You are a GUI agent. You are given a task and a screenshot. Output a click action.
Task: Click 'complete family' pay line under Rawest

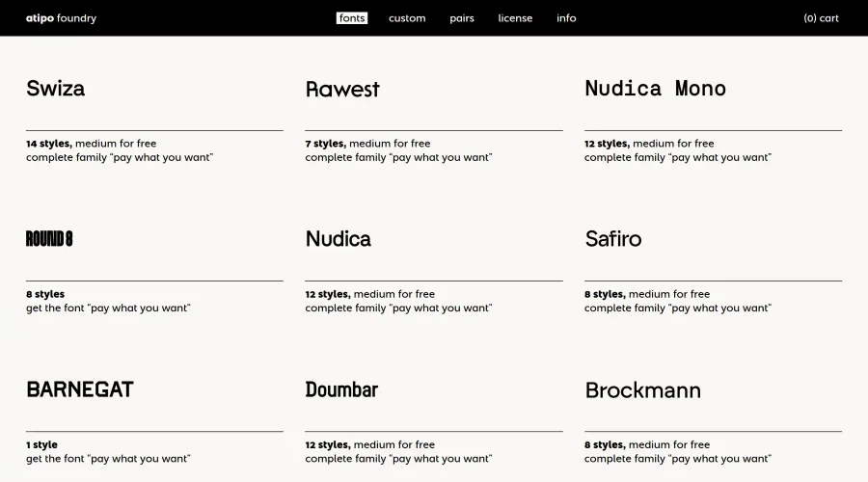point(398,158)
